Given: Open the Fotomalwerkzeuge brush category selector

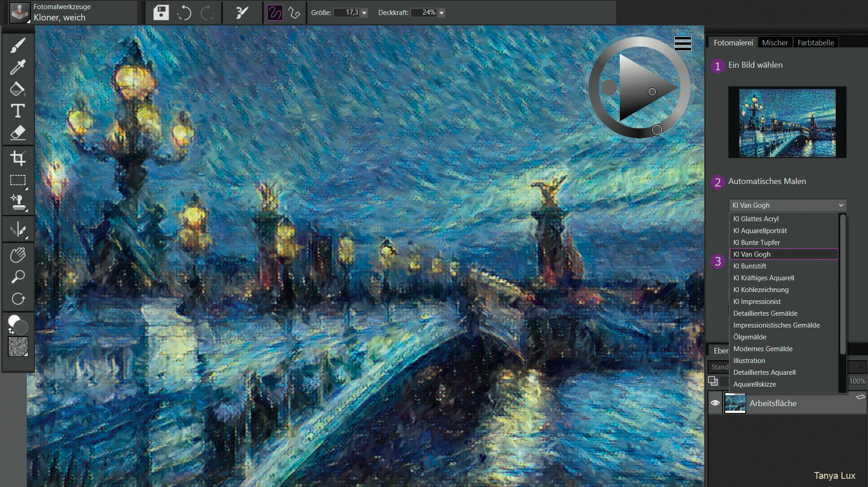Looking at the screenshot, I should pyautogui.click(x=20, y=13).
